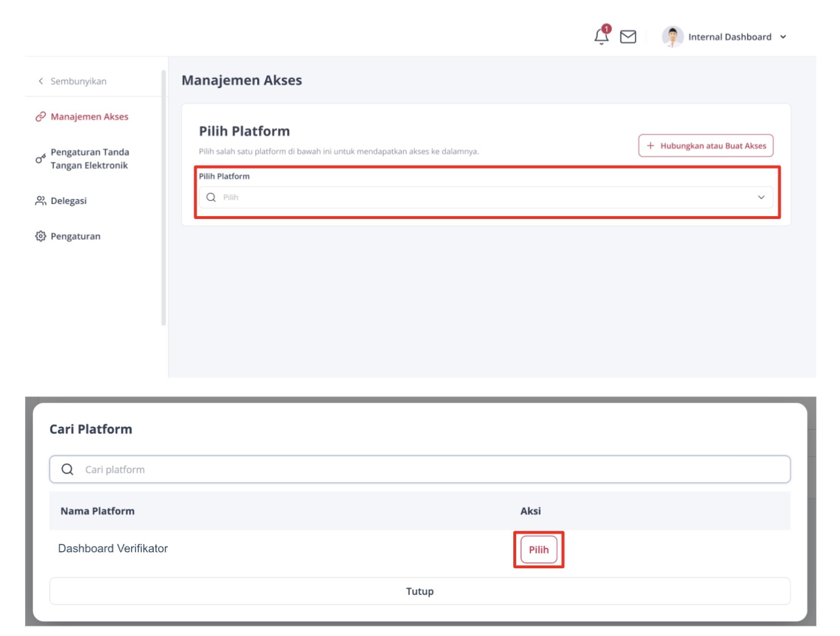Click the platform description helper text

point(339,151)
